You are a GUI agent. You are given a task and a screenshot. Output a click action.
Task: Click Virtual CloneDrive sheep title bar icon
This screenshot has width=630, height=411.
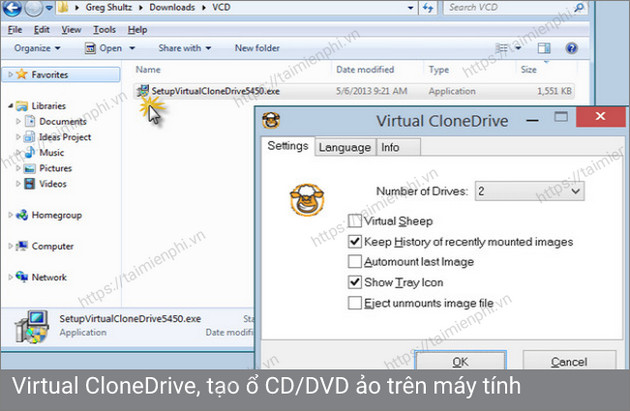pyautogui.click(x=271, y=120)
